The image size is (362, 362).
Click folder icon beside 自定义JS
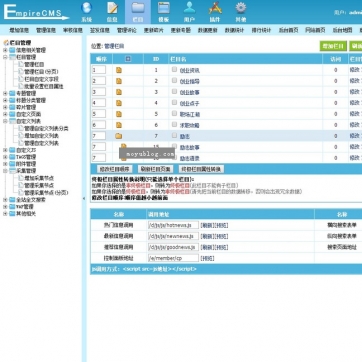(12, 150)
